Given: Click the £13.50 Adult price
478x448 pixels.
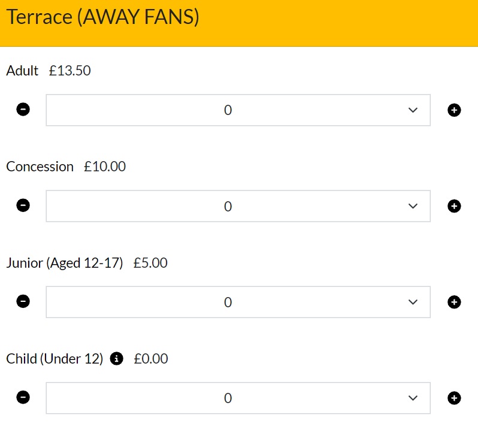Looking at the screenshot, I should point(70,71).
